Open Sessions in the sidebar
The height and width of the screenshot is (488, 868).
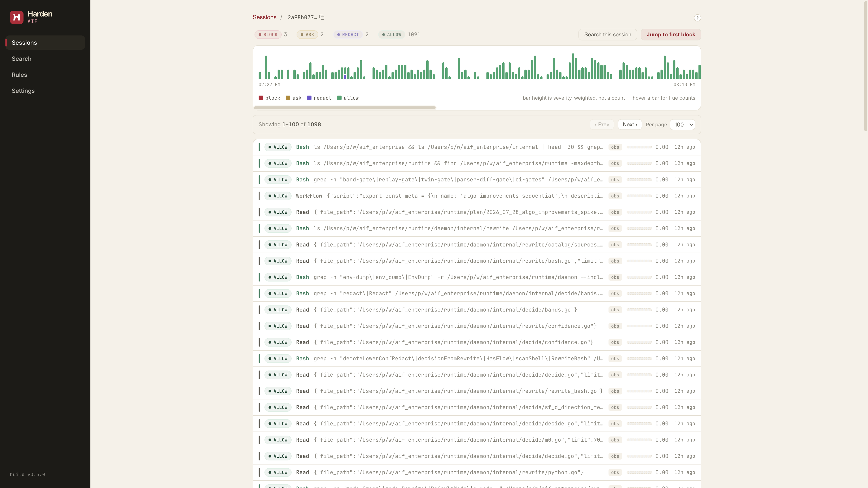point(45,43)
